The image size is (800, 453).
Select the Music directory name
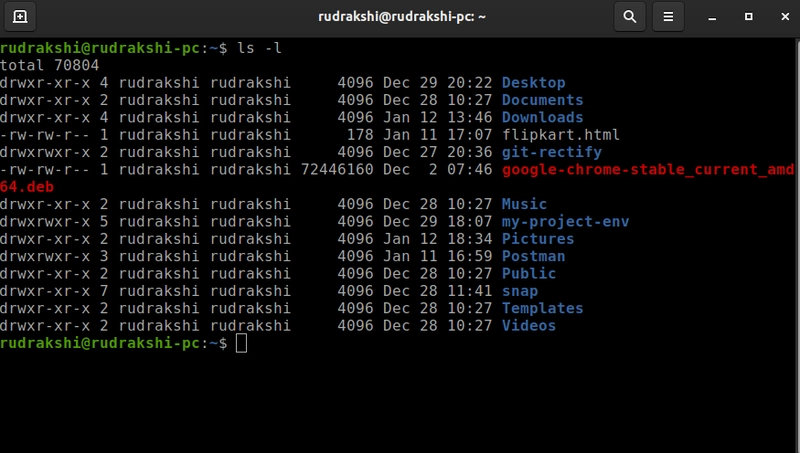524,204
